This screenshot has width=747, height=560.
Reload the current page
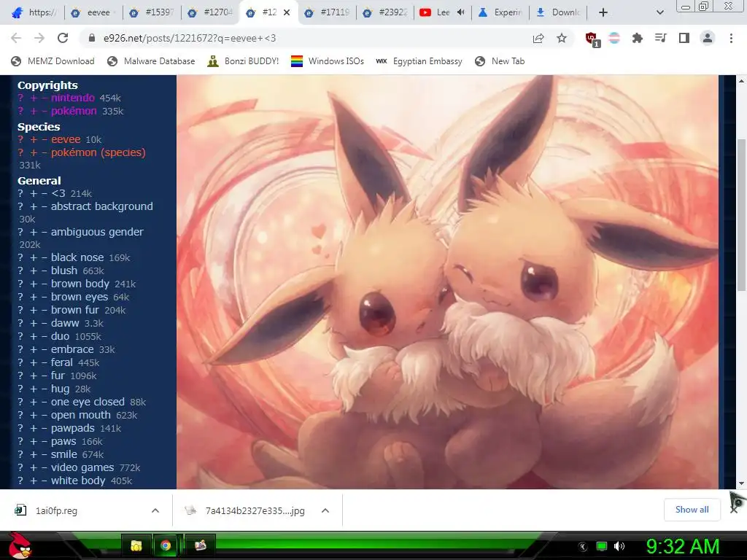click(x=63, y=38)
